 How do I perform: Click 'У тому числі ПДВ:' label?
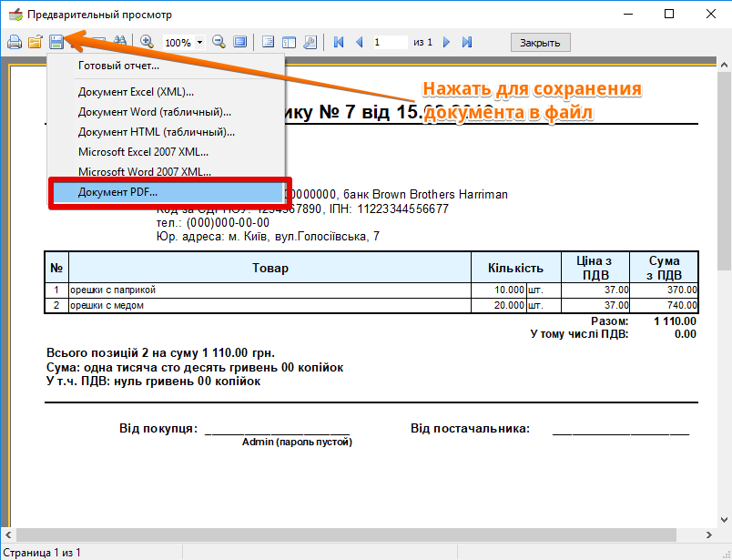(579, 334)
